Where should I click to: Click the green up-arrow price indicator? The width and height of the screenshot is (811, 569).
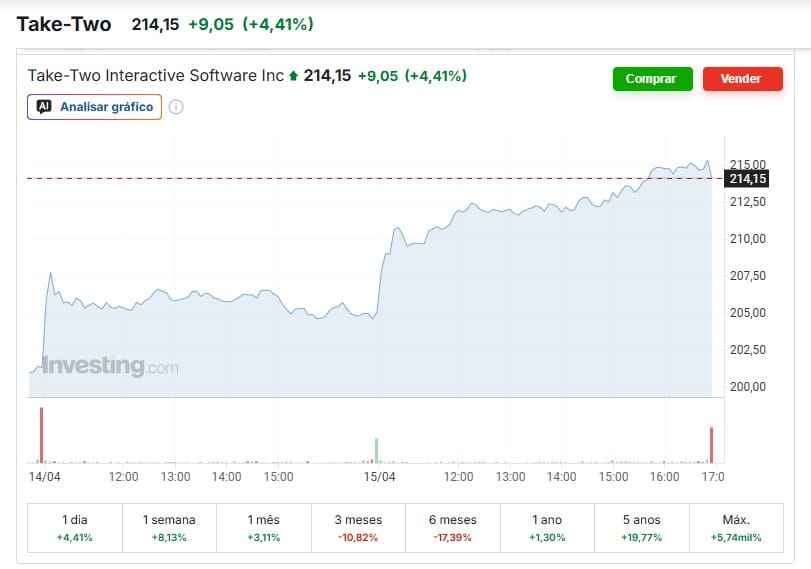click(294, 76)
